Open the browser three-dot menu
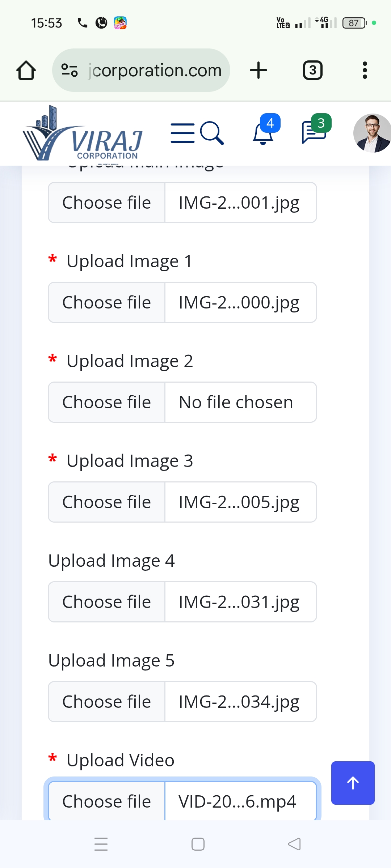 365,70
